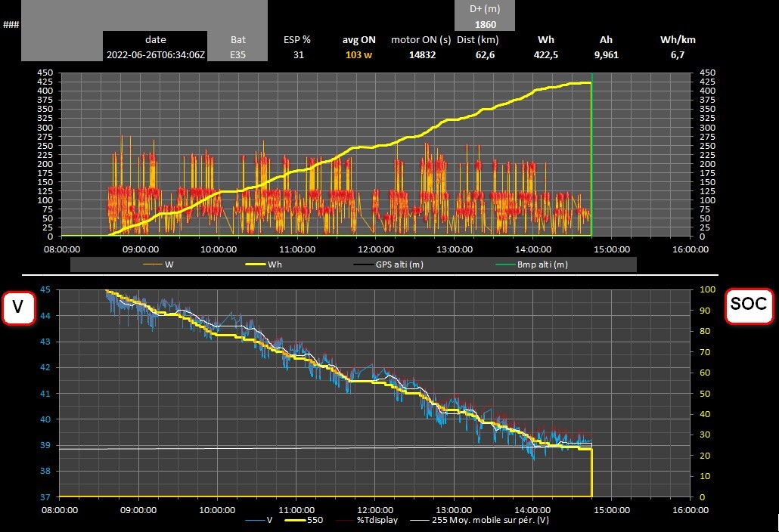Select the date cell 2022-06-26T06:34:06Z
This screenshot has width=779, height=532.
[156, 54]
